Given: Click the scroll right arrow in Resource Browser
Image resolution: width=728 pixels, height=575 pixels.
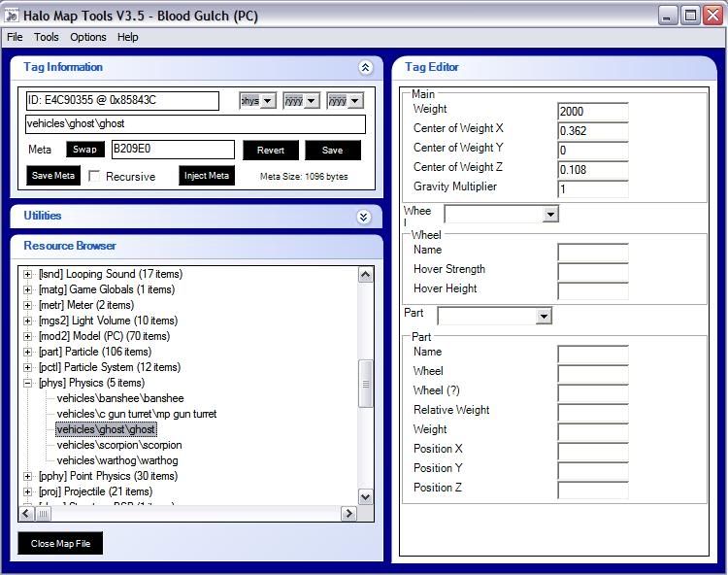Looking at the screenshot, I should tap(348, 514).
